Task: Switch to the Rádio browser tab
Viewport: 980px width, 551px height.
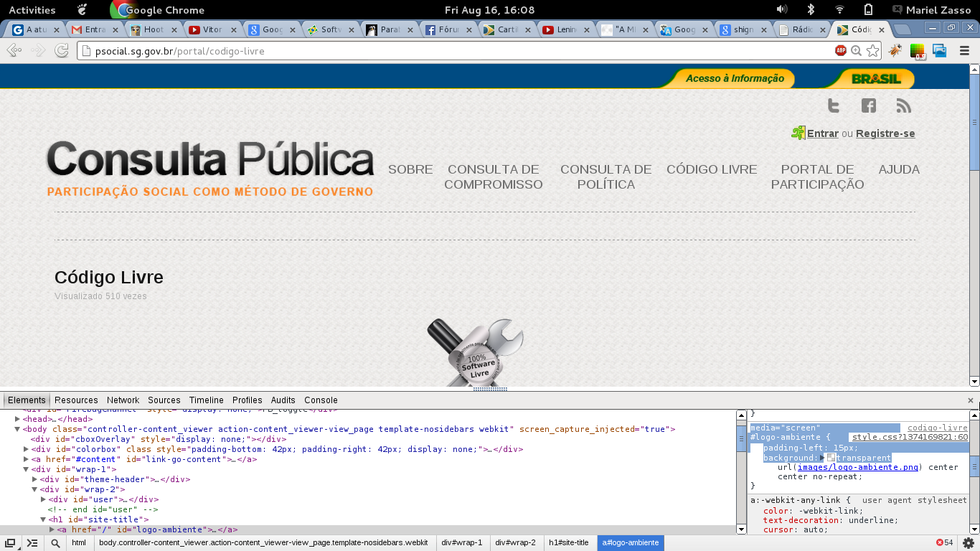Action: tap(801, 29)
